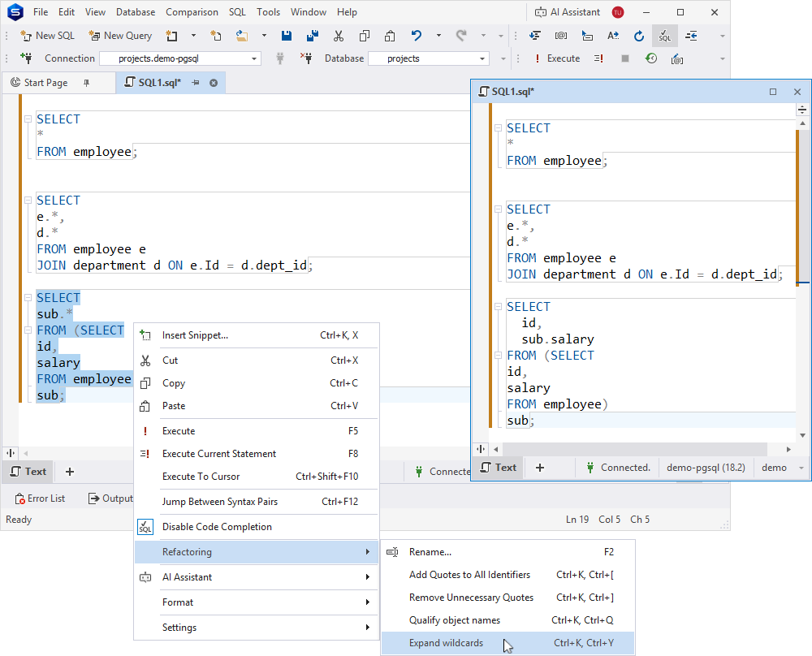
Task: Choose Execute To Cursor context menu entry
Action: [257, 477]
